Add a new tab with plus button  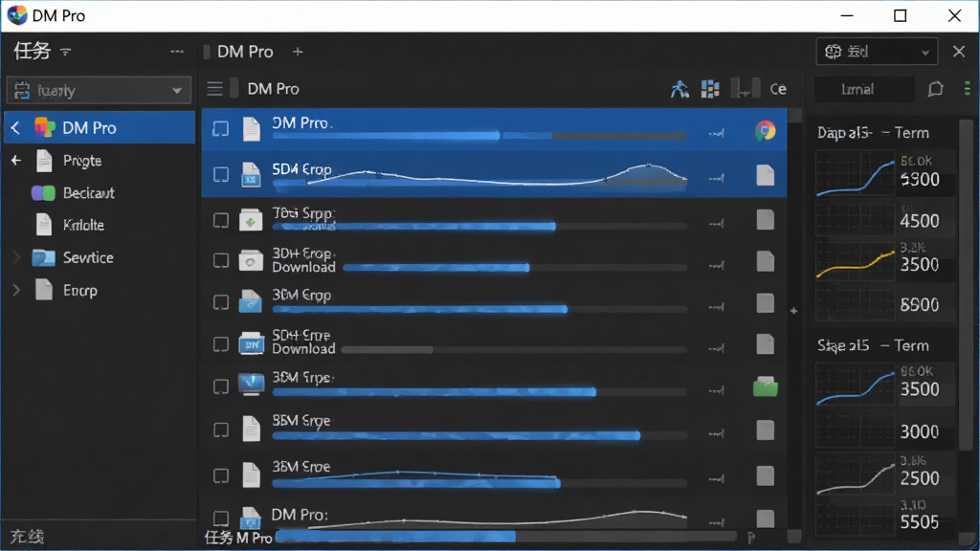pos(298,52)
